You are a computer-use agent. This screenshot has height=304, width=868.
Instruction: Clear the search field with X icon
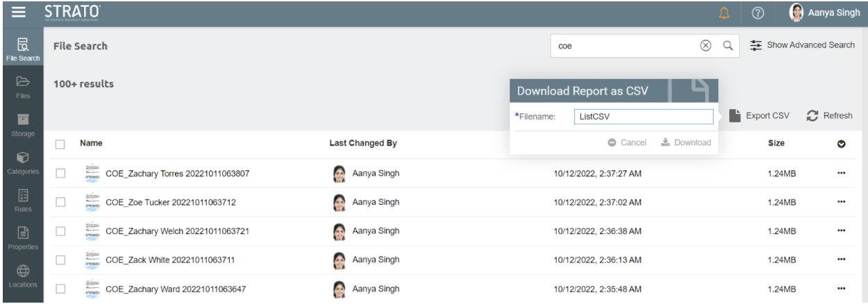point(706,46)
